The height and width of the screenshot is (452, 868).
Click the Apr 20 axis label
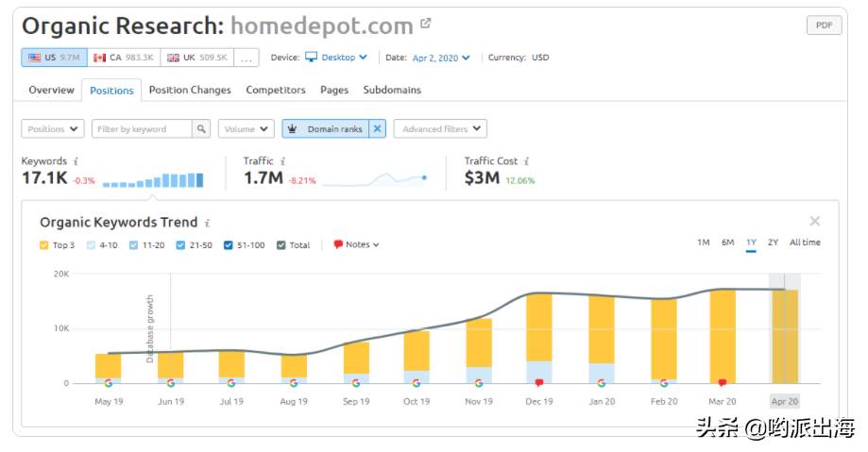point(785,402)
